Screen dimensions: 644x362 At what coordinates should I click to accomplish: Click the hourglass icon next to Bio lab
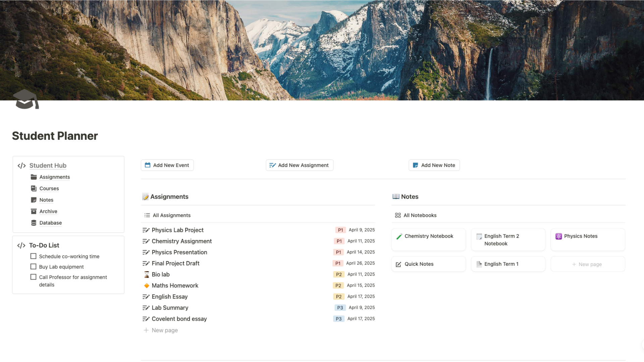pos(146,274)
